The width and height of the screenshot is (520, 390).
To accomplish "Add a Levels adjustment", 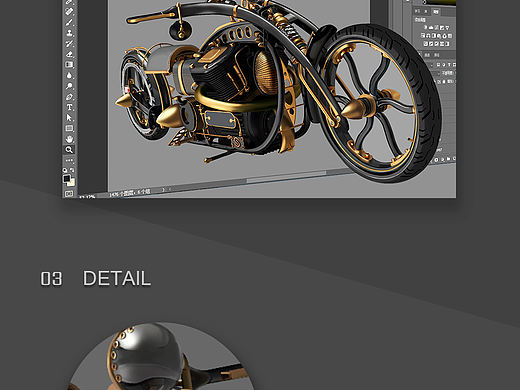I will click(431, 27).
